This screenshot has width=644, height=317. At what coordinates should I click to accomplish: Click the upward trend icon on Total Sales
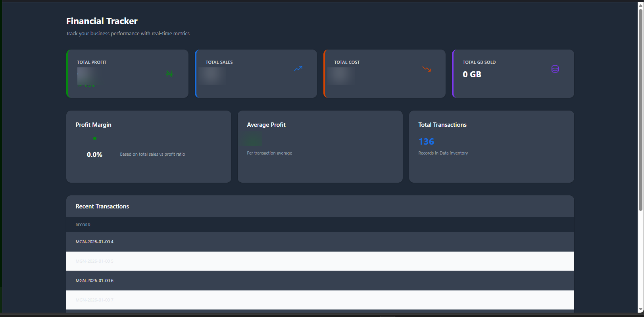[298, 69]
